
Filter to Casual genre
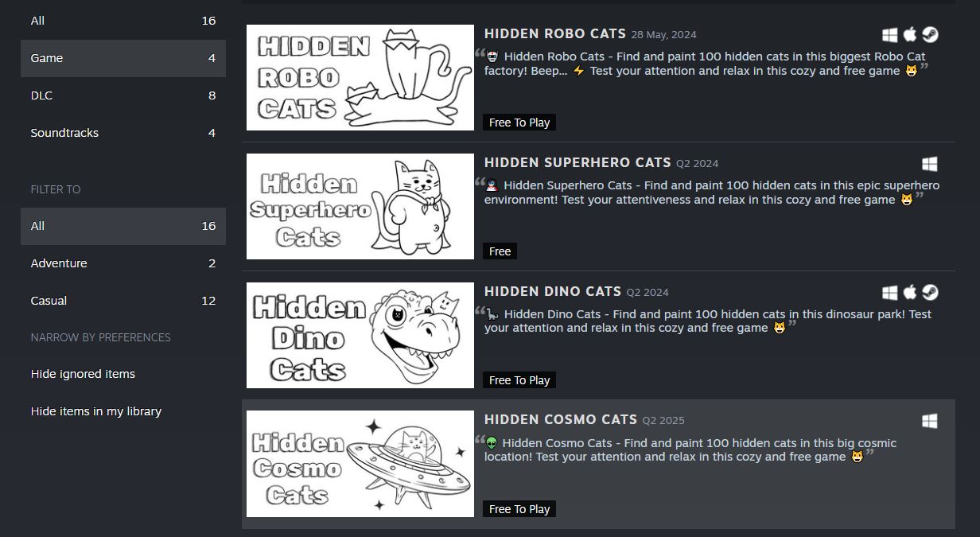(x=123, y=301)
